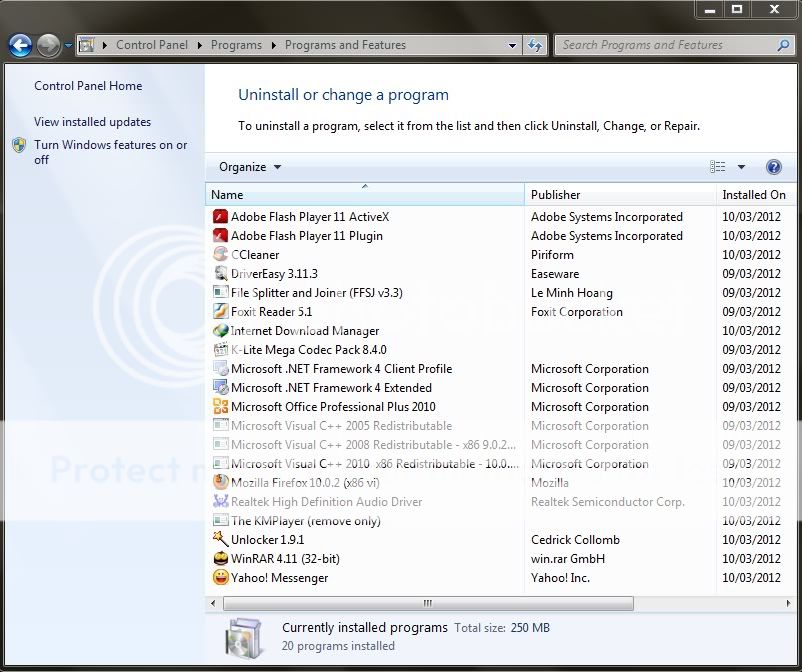Click the change view icon
This screenshot has height=672, width=802.
click(718, 167)
